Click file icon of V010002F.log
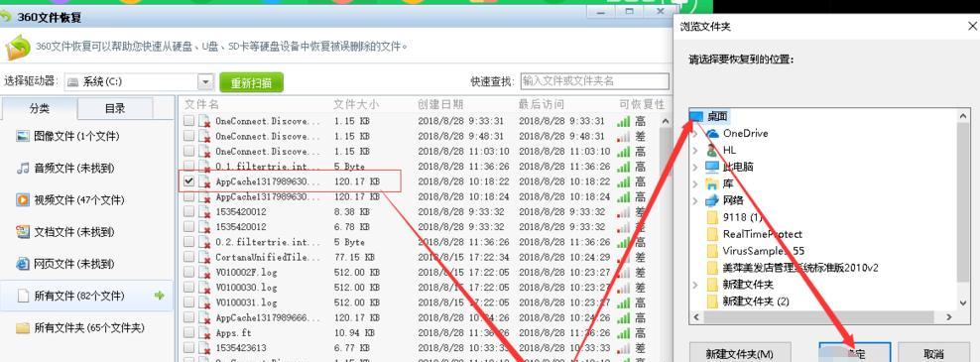 (204, 273)
